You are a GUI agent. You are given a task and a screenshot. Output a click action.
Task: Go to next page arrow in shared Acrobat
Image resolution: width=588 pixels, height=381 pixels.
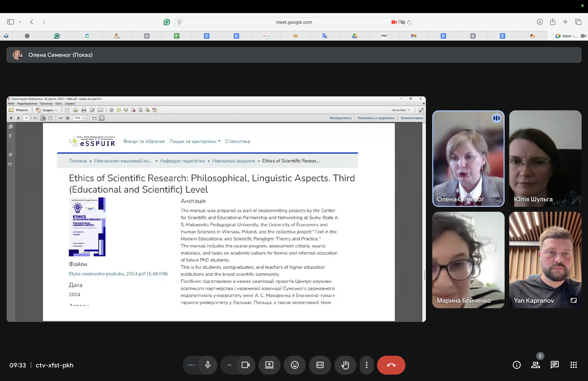[18, 118]
